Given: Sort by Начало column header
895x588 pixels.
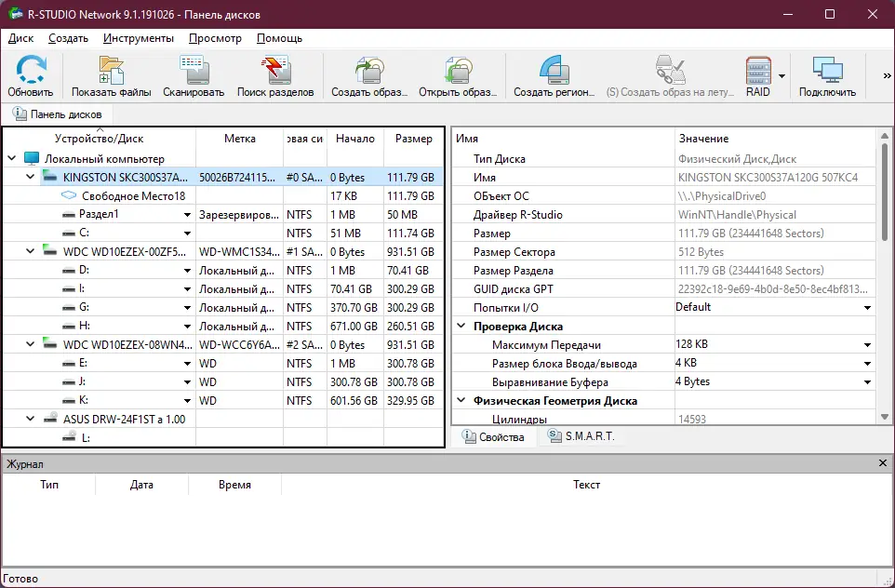Looking at the screenshot, I should [x=355, y=138].
